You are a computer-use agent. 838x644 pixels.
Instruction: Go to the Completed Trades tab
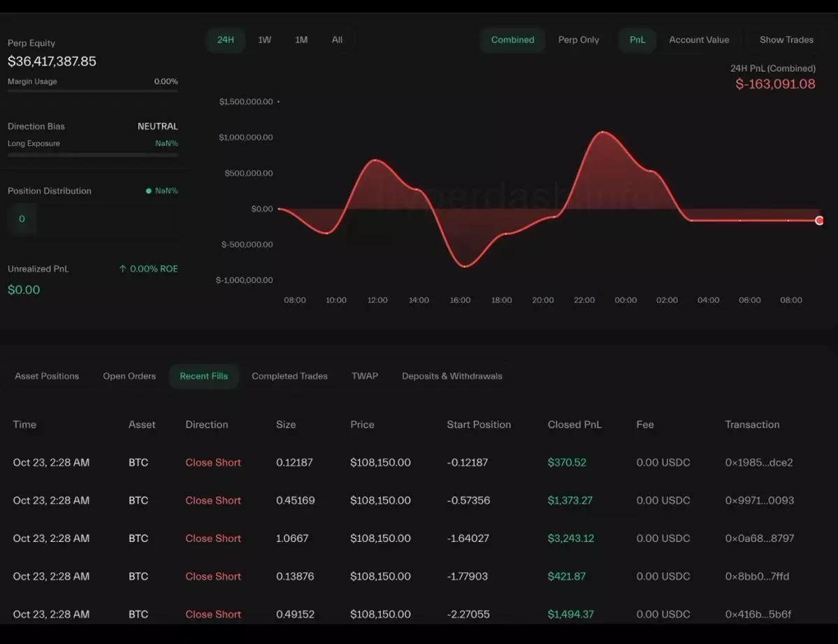coord(289,376)
